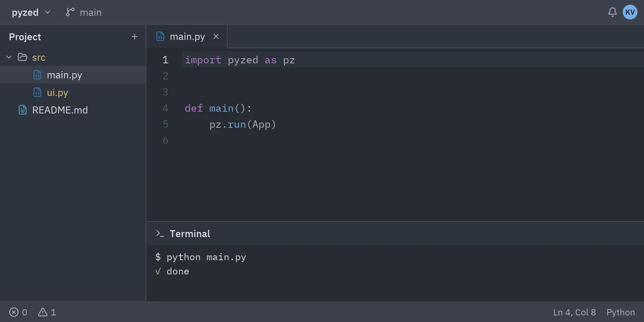Click 'pz.run(App)' code on line 5
The image size is (644, 322).
point(243,125)
